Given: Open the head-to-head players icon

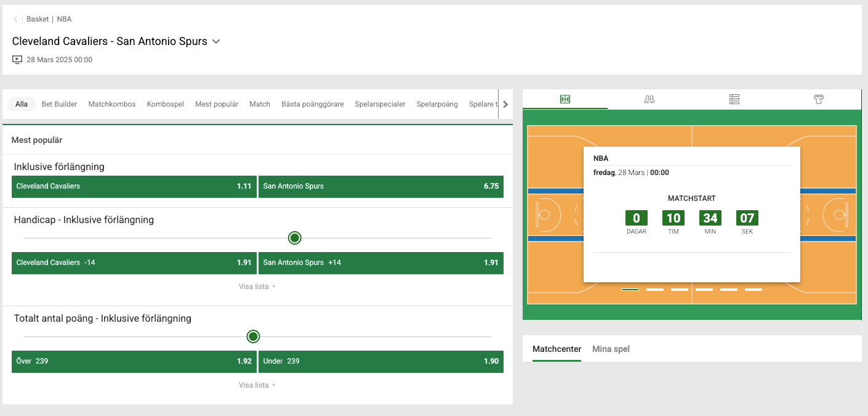Looking at the screenshot, I should tap(649, 99).
